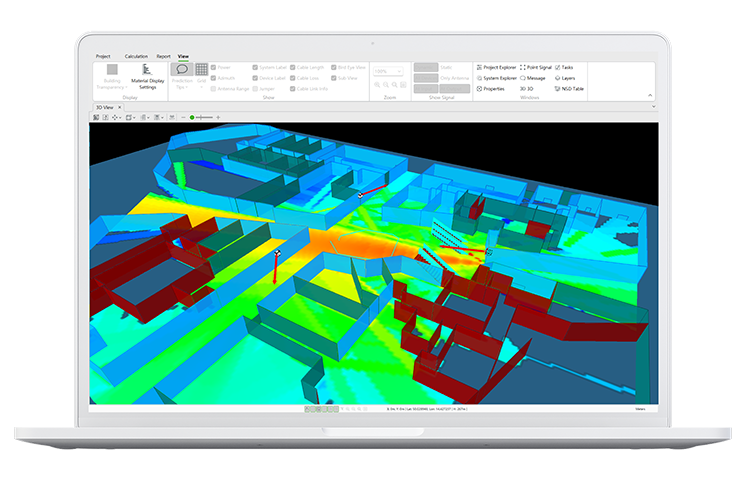Click the first icon in the 3D View toolbar

96,117
